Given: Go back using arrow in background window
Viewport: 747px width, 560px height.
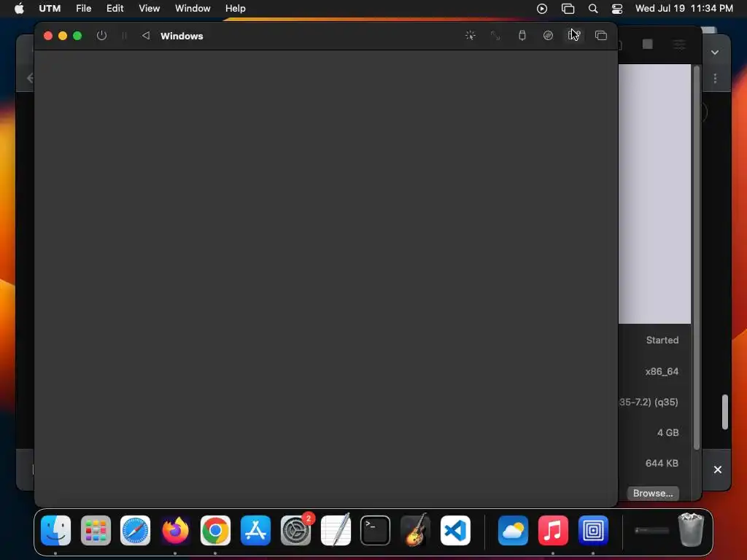Looking at the screenshot, I should [x=30, y=77].
